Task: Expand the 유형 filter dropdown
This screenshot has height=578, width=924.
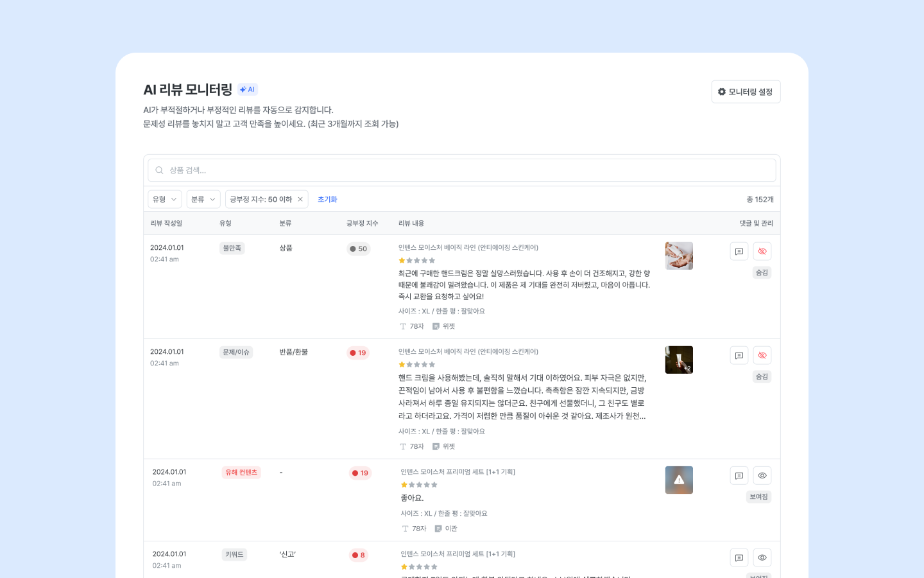Action: tap(165, 199)
